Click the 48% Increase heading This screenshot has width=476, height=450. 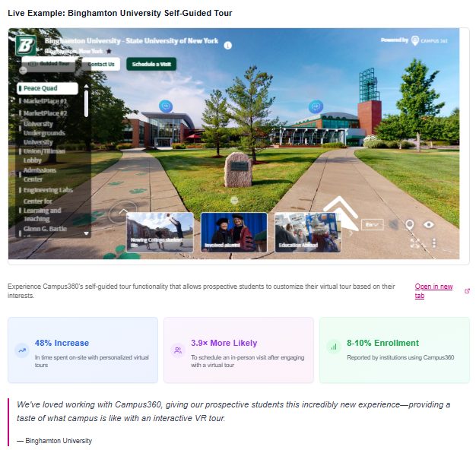[x=62, y=343]
